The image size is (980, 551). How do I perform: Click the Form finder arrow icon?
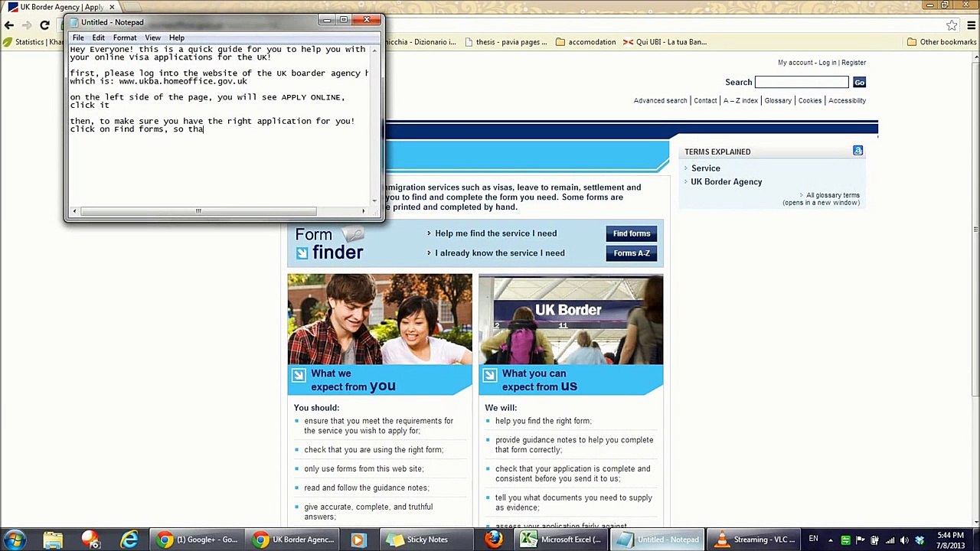pyautogui.click(x=302, y=253)
